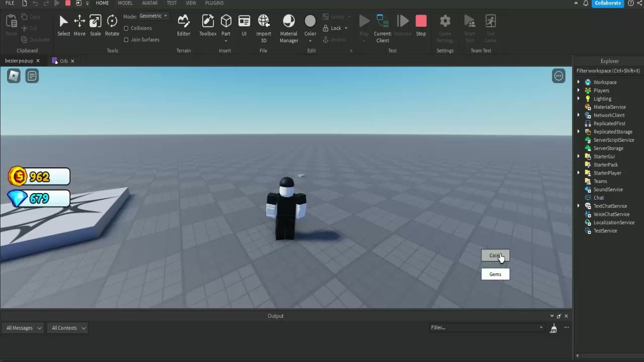Open the Color dropdown arrow
This screenshot has width=644, height=362.
tap(310, 41)
